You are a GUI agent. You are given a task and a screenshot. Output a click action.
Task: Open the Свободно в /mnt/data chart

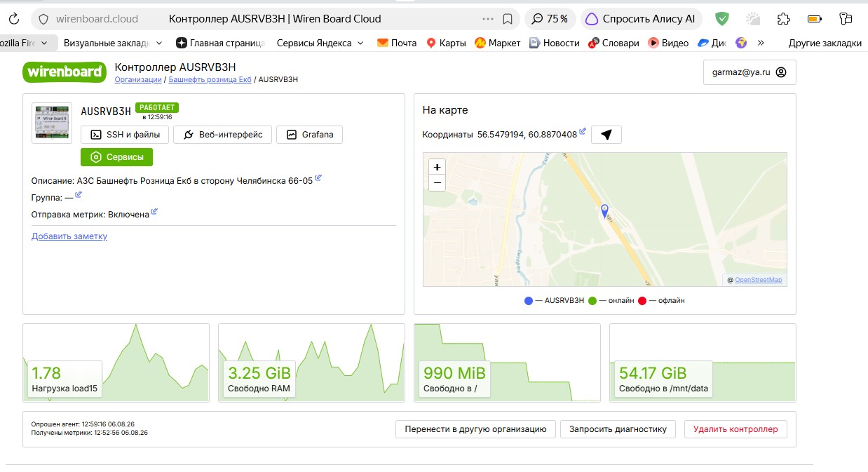tap(703, 363)
